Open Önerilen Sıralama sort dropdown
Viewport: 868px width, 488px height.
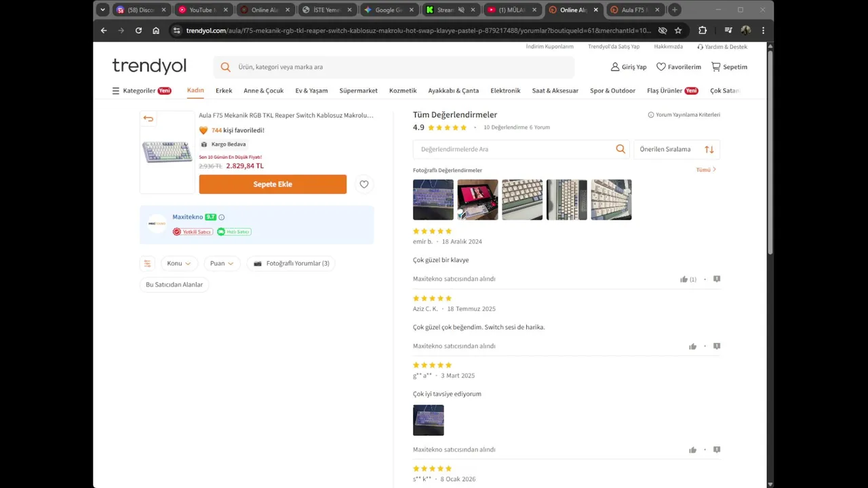677,149
